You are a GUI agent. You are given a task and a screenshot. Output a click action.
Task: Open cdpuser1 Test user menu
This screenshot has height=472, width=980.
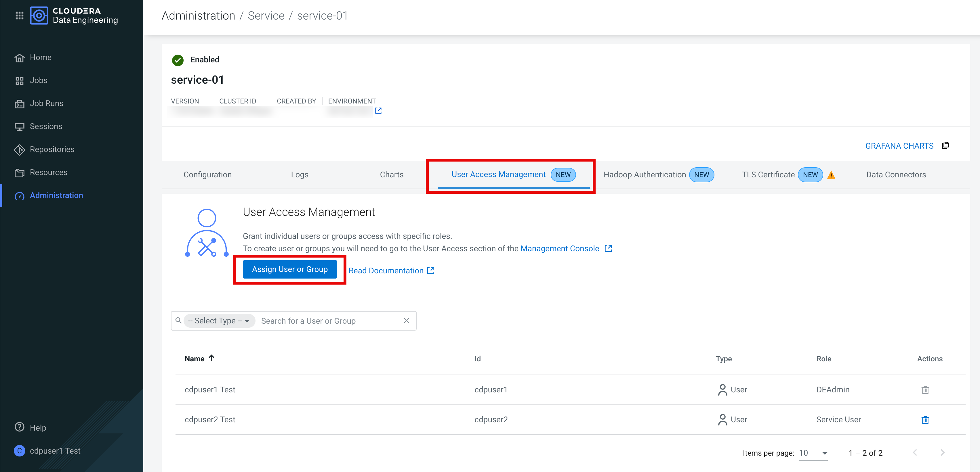click(55, 451)
